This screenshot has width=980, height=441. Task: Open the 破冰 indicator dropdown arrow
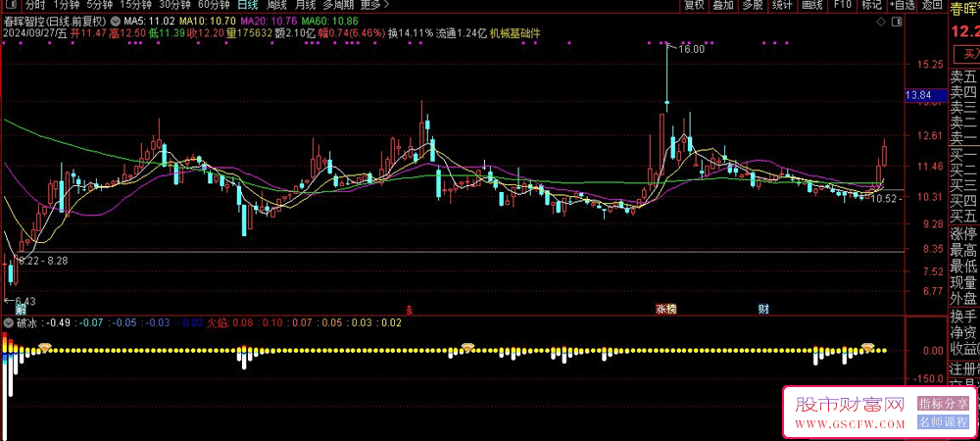8,323
